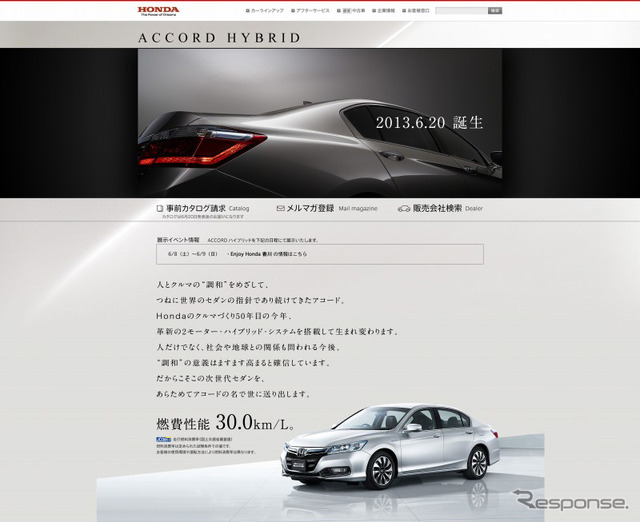Click 展示イベント情報 heading text

click(x=178, y=240)
